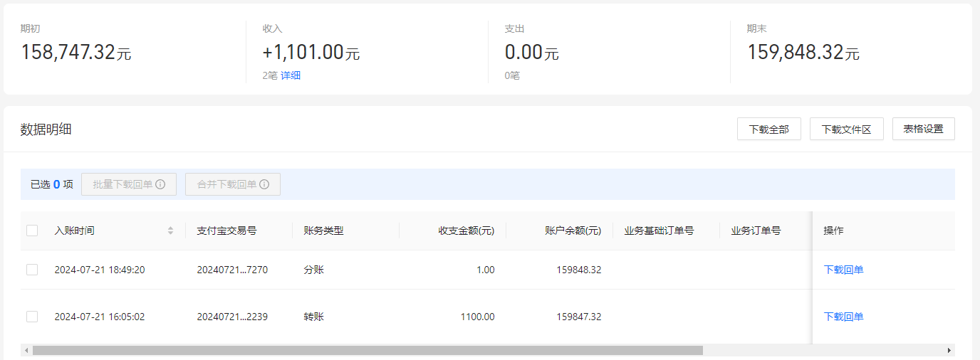
Task: Click the 支付宝交易号 column header
Action: [x=226, y=231]
